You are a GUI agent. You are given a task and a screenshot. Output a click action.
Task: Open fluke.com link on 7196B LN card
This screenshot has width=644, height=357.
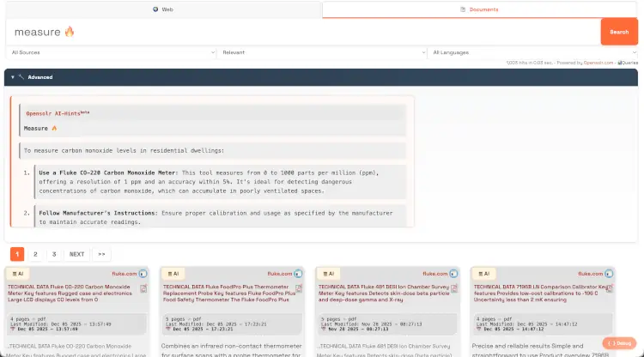pos(590,274)
